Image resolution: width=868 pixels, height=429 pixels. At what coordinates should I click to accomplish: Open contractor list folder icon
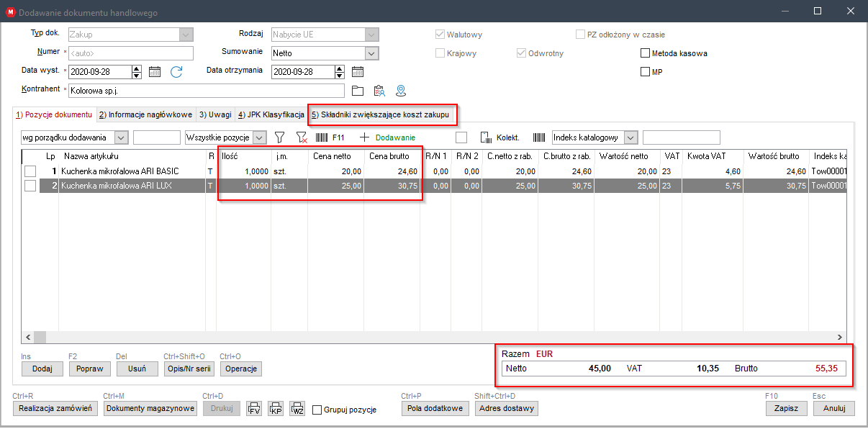(358, 91)
